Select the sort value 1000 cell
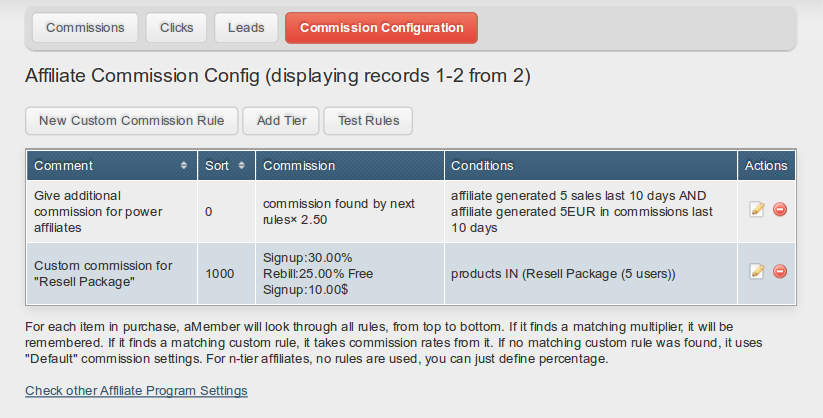Screen dimensions: 823x418 pos(220,273)
